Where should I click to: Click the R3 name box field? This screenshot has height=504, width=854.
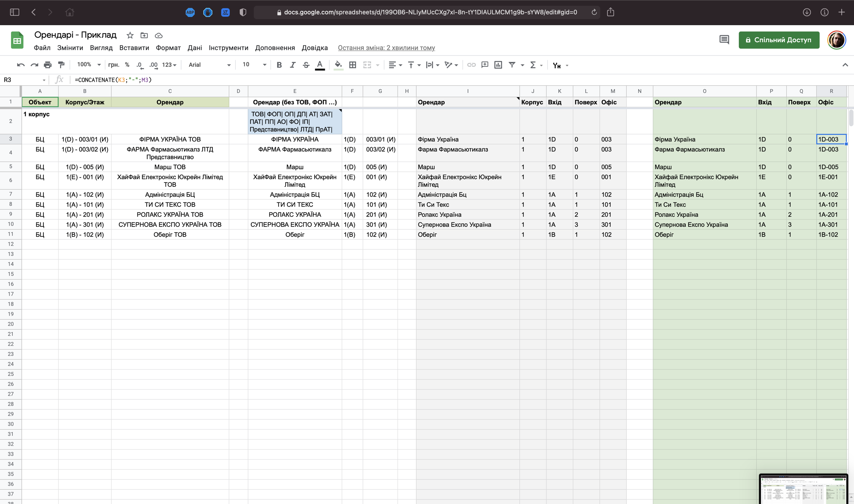pyautogui.click(x=24, y=80)
